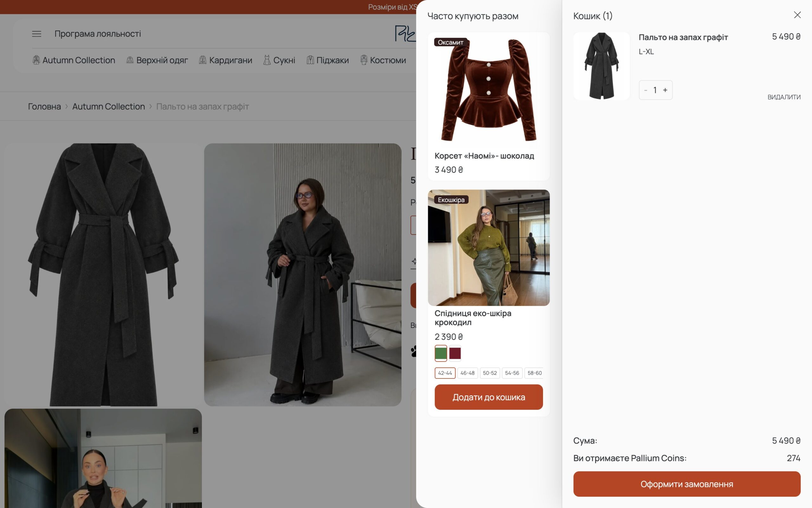Select skirt size 50-52
Screen dimensions: 812x508
coord(490,373)
